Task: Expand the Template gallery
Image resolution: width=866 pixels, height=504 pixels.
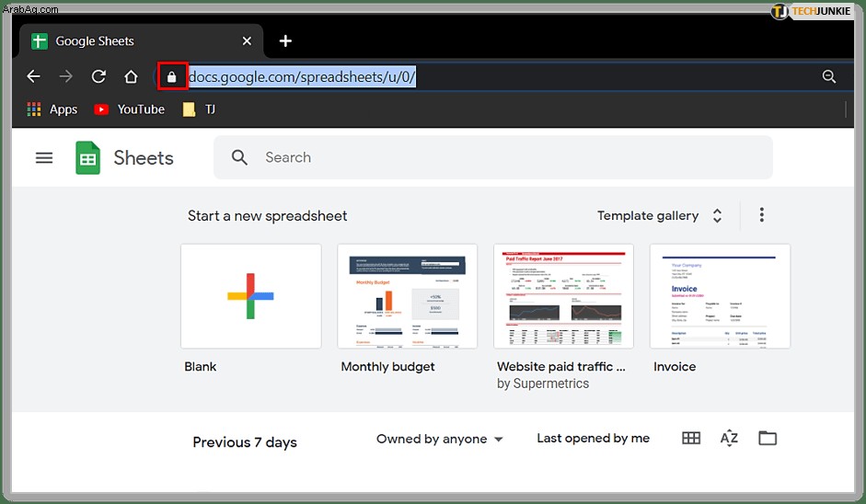Action: (660, 215)
